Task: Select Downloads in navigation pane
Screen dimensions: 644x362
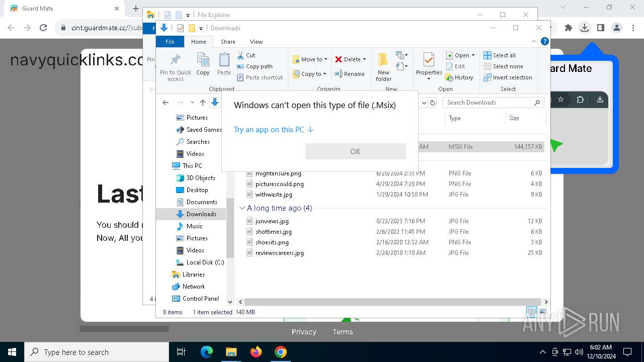Action: (196, 214)
